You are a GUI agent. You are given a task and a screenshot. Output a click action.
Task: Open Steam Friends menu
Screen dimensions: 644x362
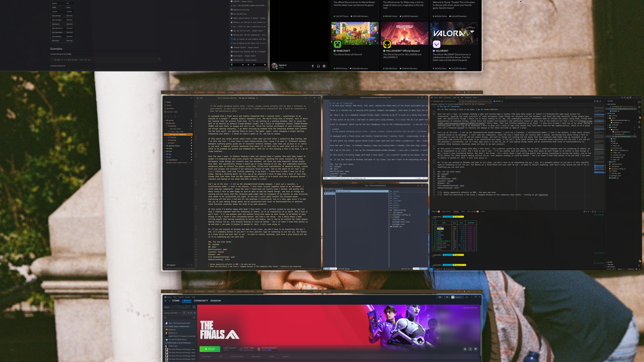181,297
